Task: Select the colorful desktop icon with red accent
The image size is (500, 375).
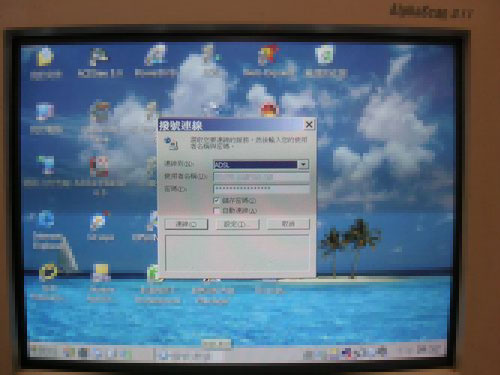Action: (x=268, y=55)
